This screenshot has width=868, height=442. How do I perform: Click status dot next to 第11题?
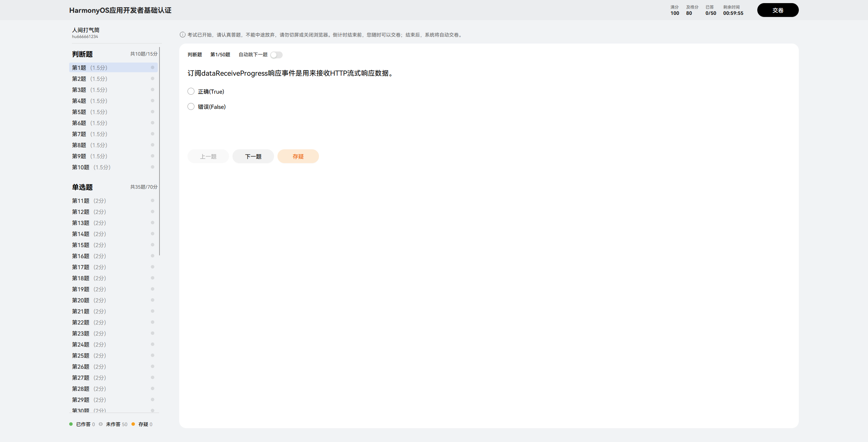tap(152, 201)
